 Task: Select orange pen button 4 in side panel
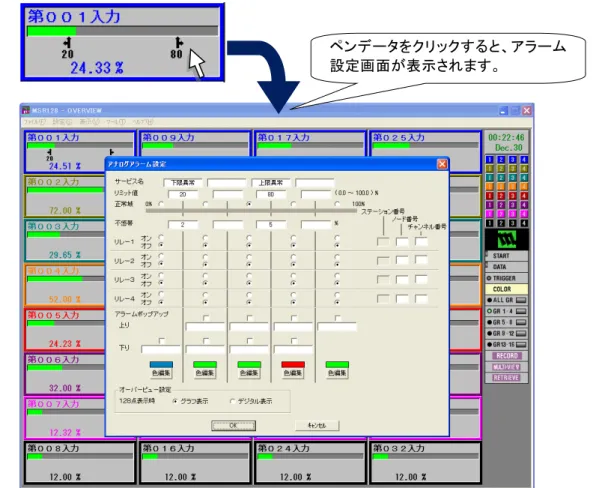coord(524,187)
